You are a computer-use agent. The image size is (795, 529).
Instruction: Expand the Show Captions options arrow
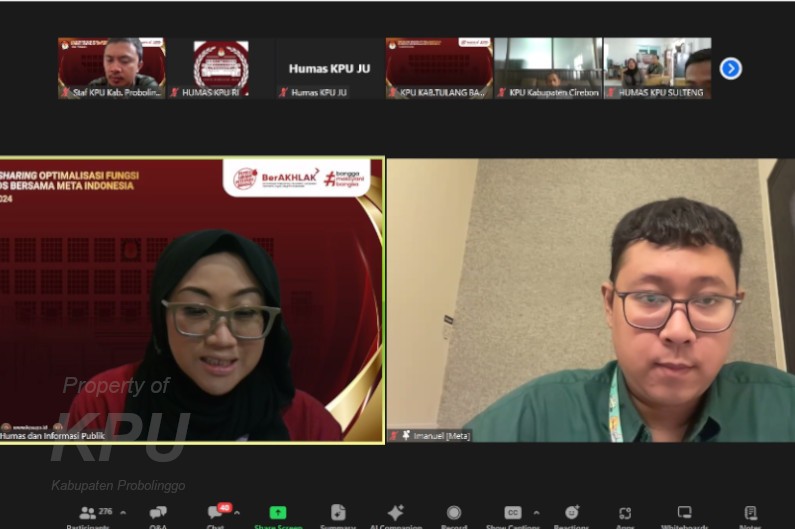[x=535, y=512]
